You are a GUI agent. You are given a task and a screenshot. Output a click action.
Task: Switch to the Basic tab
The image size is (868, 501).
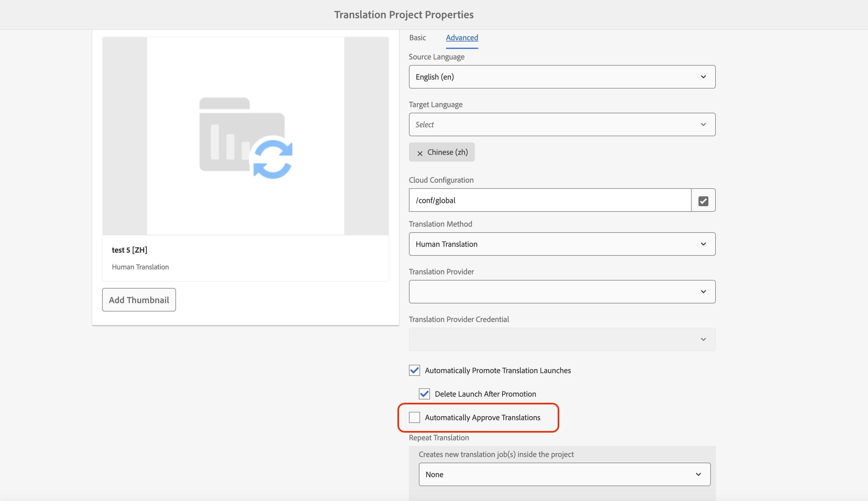click(x=417, y=37)
